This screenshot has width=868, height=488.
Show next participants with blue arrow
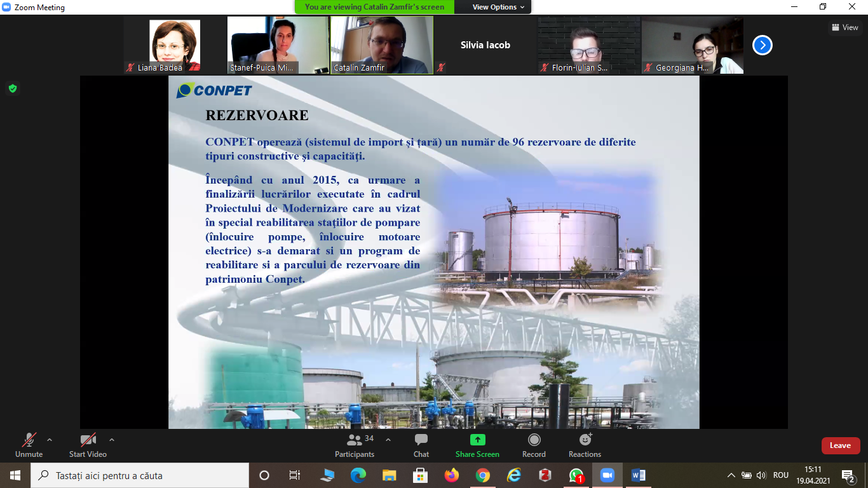763,45
